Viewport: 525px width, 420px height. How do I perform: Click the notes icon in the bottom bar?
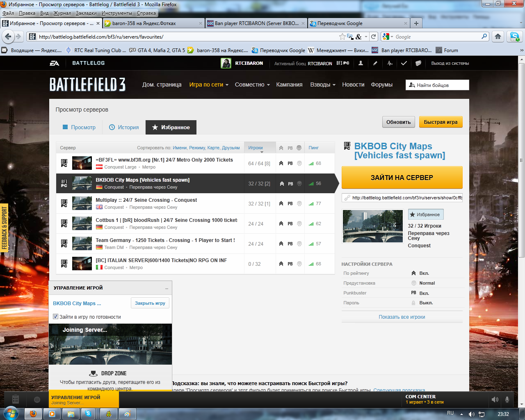click(16, 399)
